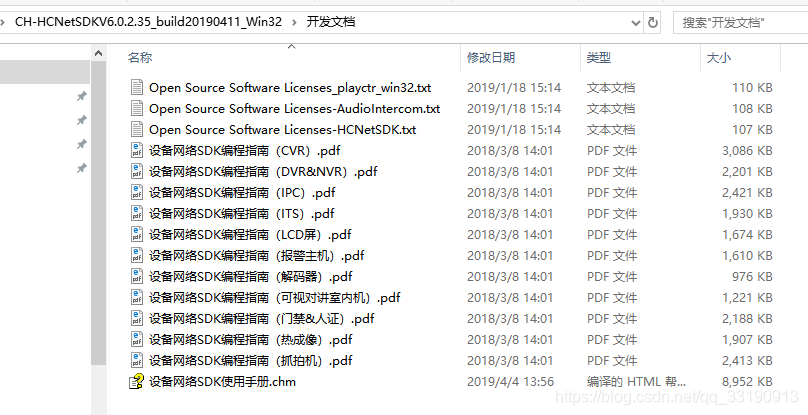Click the navigation pane scroll-up arrow
The height and width of the screenshot is (415, 808).
pyautogui.click(x=98, y=53)
